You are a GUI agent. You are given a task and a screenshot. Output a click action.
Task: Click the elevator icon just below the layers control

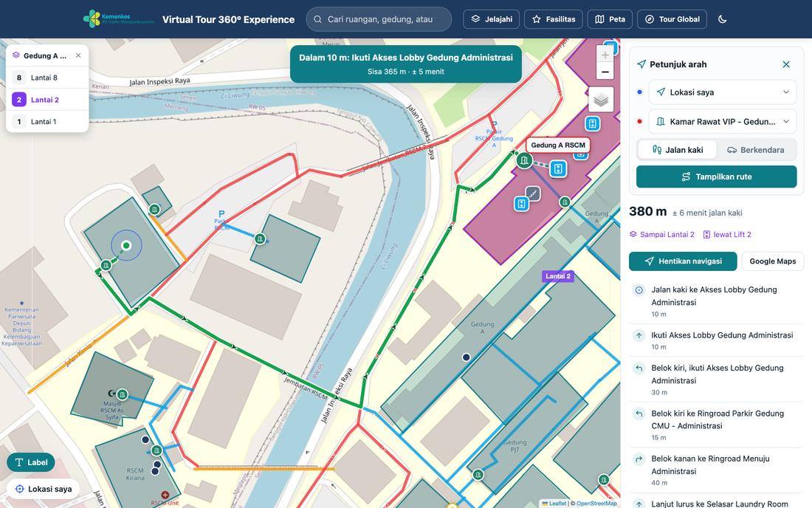pyautogui.click(x=593, y=124)
